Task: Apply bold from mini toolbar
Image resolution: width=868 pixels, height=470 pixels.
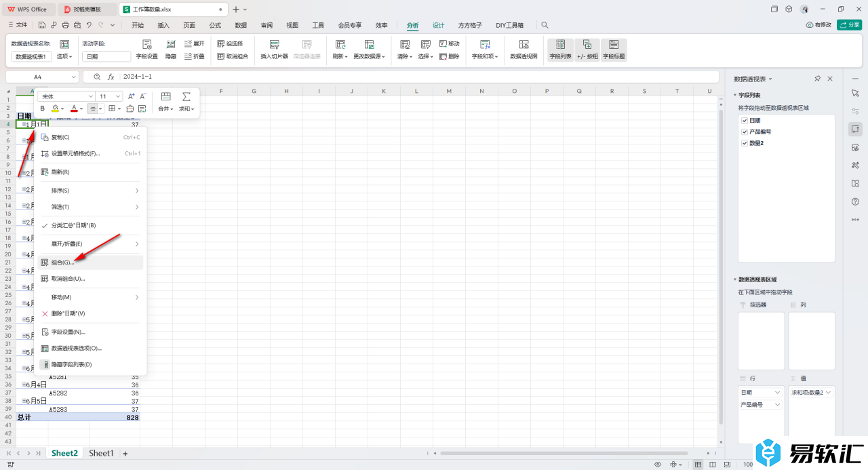Action: point(43,109)
